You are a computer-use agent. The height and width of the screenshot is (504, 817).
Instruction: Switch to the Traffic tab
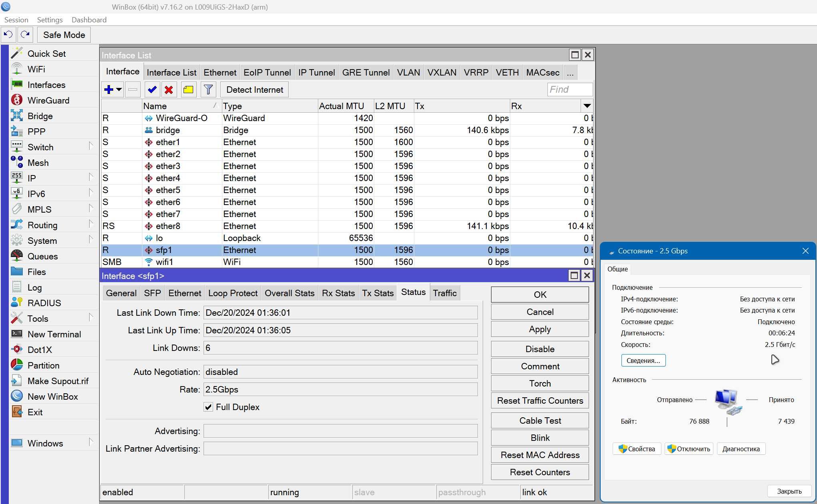click(445, 293)
